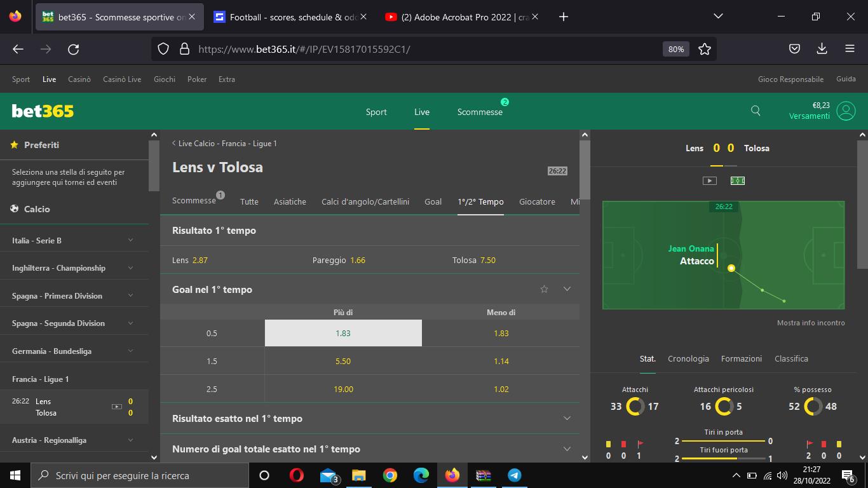Star the Goal nel 1° tempo market
868x488 pixels.
click(544, 289)
